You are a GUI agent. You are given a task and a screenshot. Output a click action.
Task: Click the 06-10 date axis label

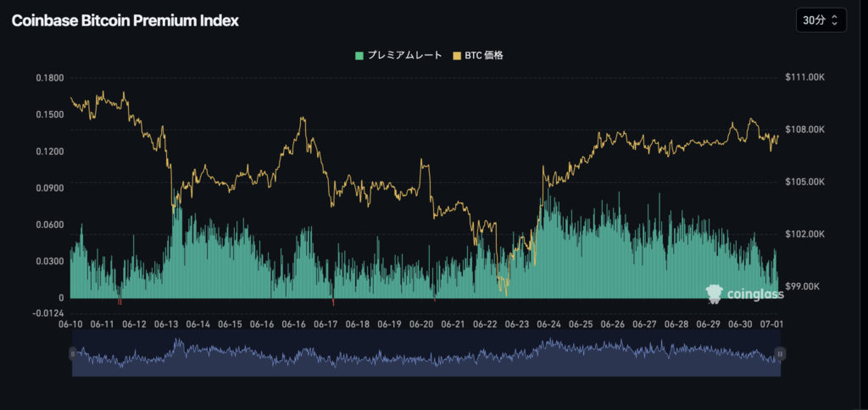[70, 324]
